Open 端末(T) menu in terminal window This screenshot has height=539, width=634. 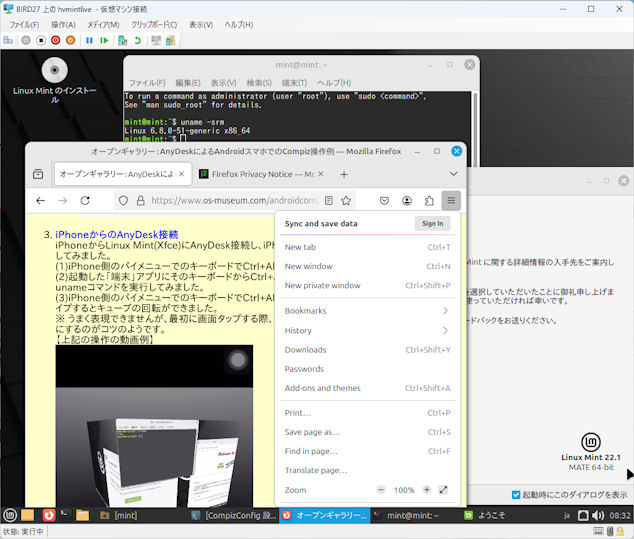294,83
